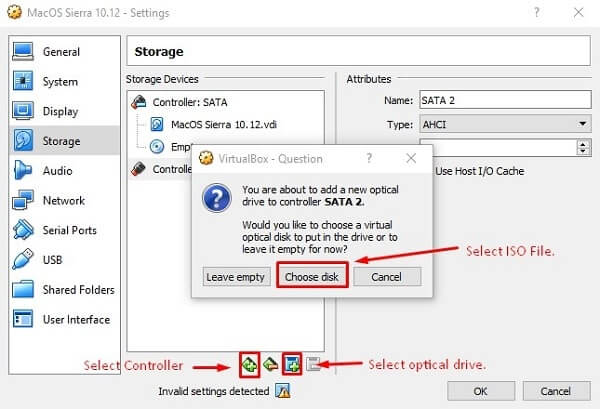Click the Invalid settings detected text

(214, 391)
